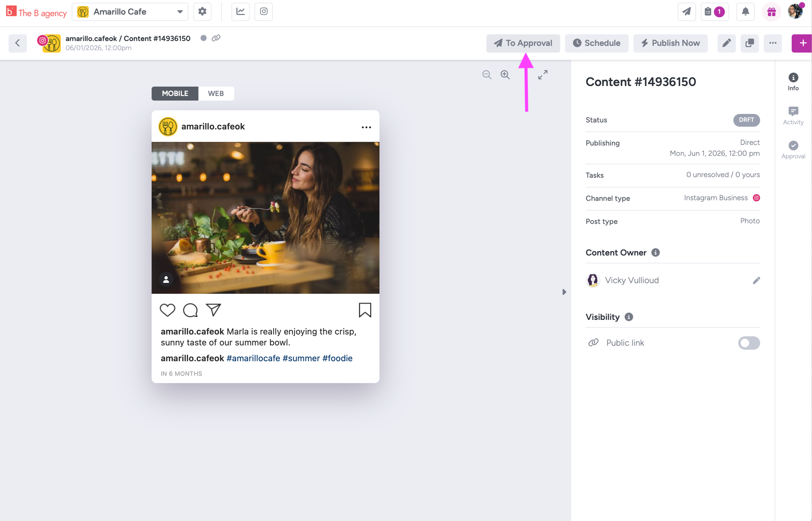Open the Activity tab
Image resolution: width=812 pixels, height=521 pixels.
793,115
